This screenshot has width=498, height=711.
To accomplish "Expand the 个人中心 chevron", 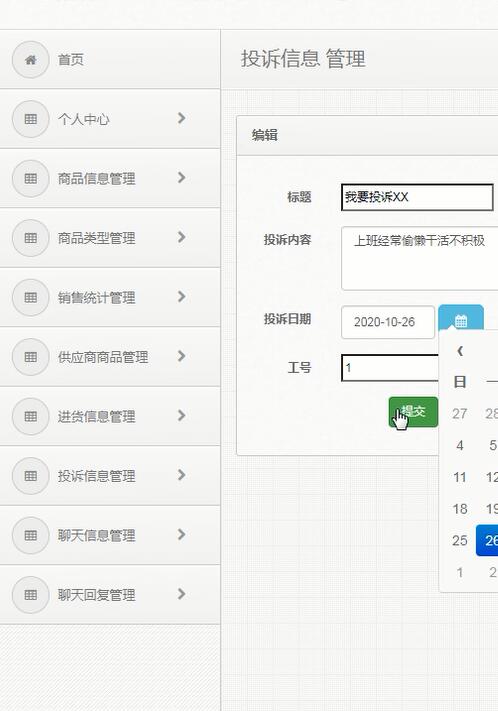I will point(181,118).
